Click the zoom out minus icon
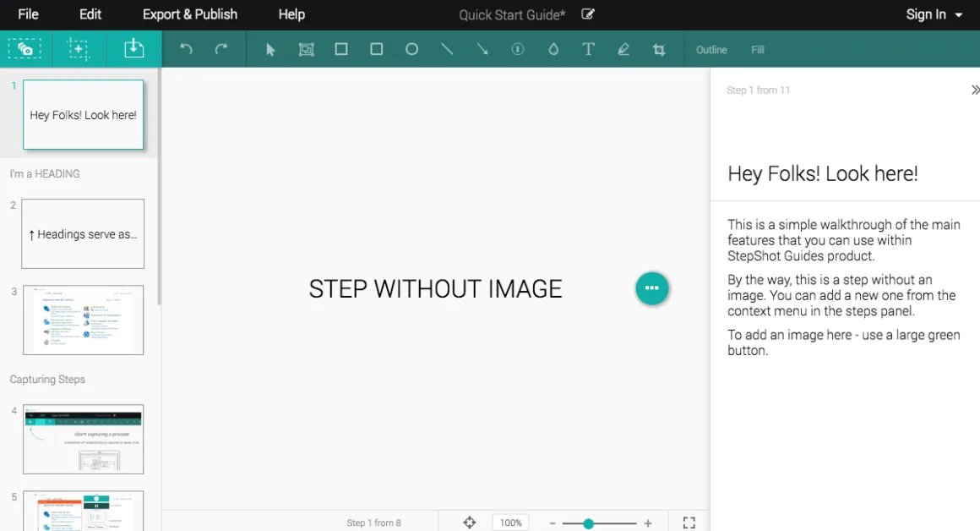This screenshot has height=531, width=980. (x=553, y=523)
